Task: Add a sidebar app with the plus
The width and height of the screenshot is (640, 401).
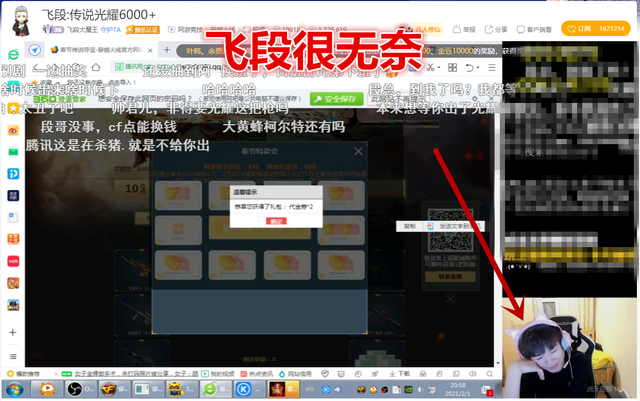Action: click(x=13, y=332)
